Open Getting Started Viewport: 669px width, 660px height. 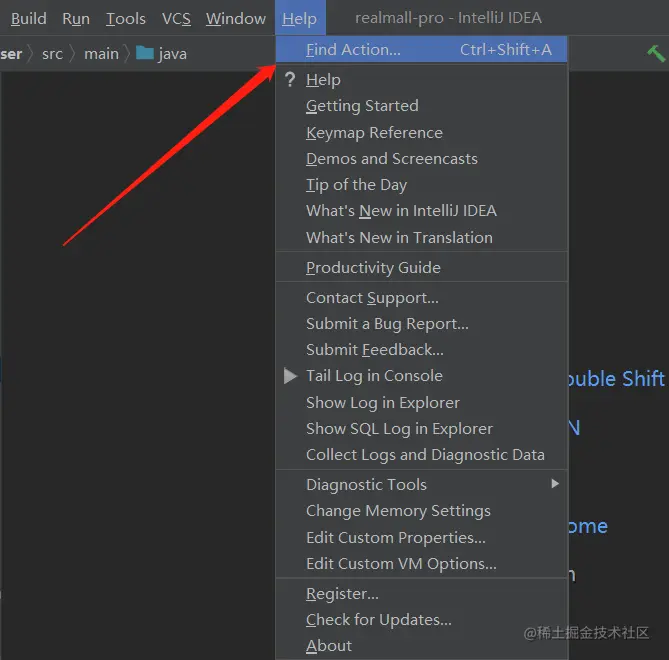(422, 106)
